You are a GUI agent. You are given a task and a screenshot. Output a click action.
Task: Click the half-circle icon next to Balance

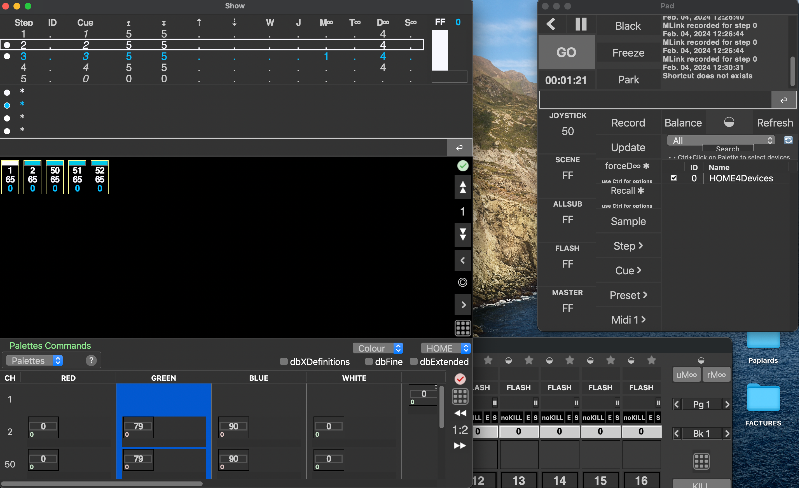[729, 123]
